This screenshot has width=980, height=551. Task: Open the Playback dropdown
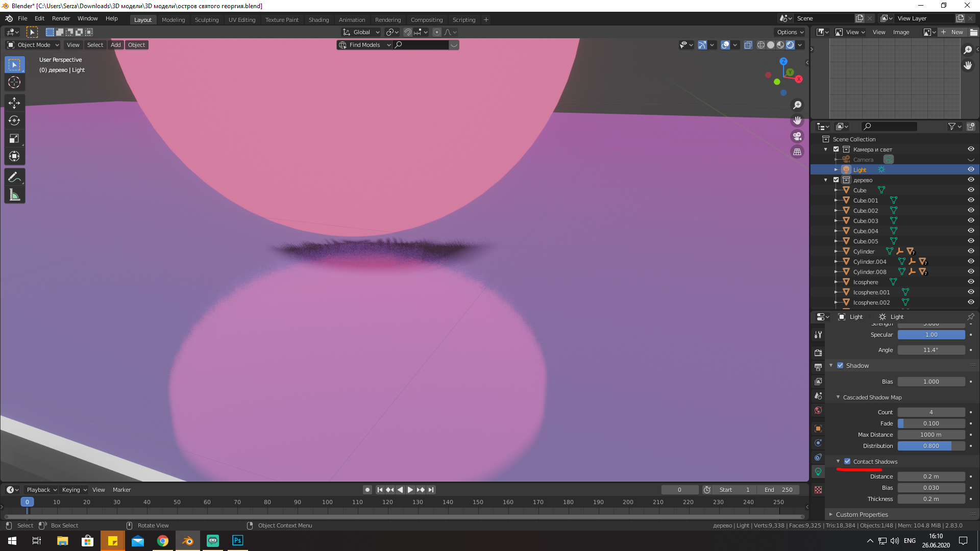pos(41,490)
